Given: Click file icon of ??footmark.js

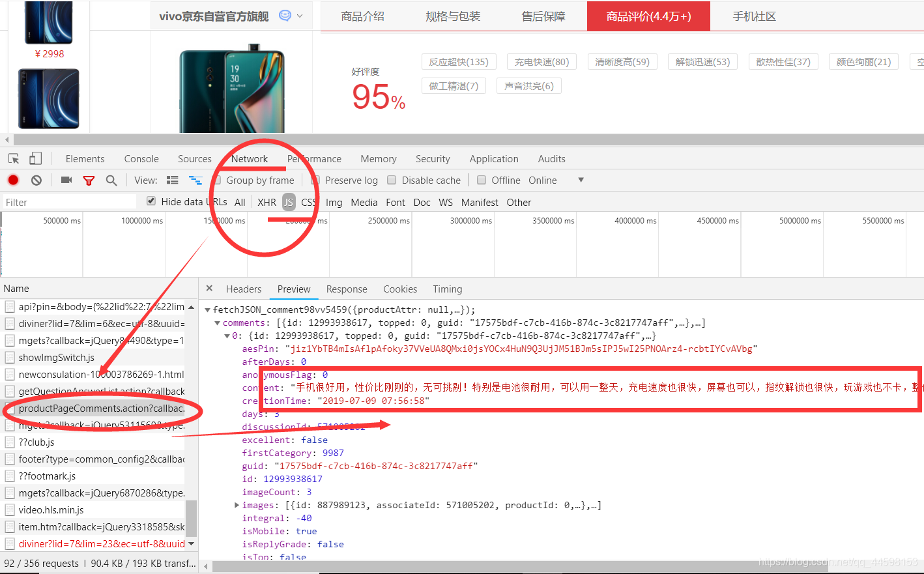Looking at the screenshot, I should click(10, 476).
